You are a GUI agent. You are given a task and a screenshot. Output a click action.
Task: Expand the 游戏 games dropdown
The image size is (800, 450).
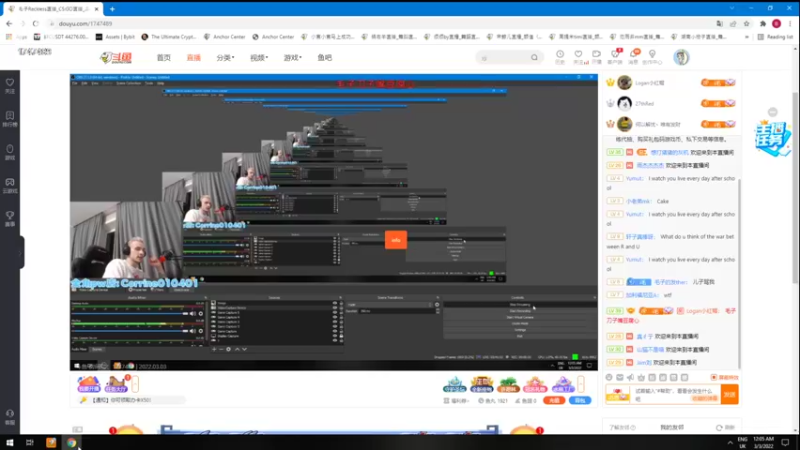click(292, 58)
